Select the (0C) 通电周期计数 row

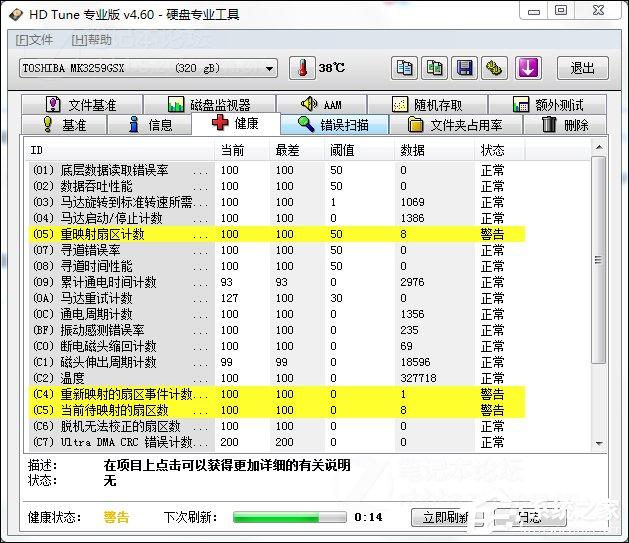(277, 314)
